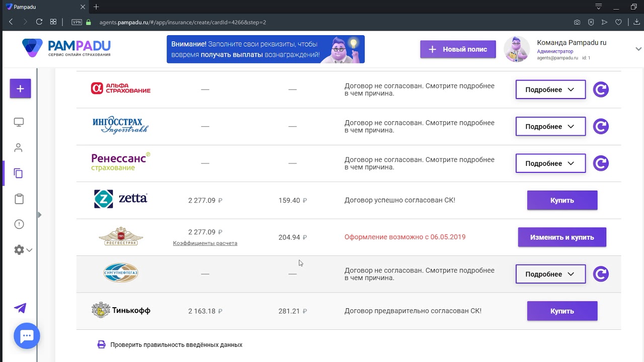This screenshot has height=362, width=644.
Task: Refresh the Alfa Strakhovanie calculation
Action: point(601,89)
